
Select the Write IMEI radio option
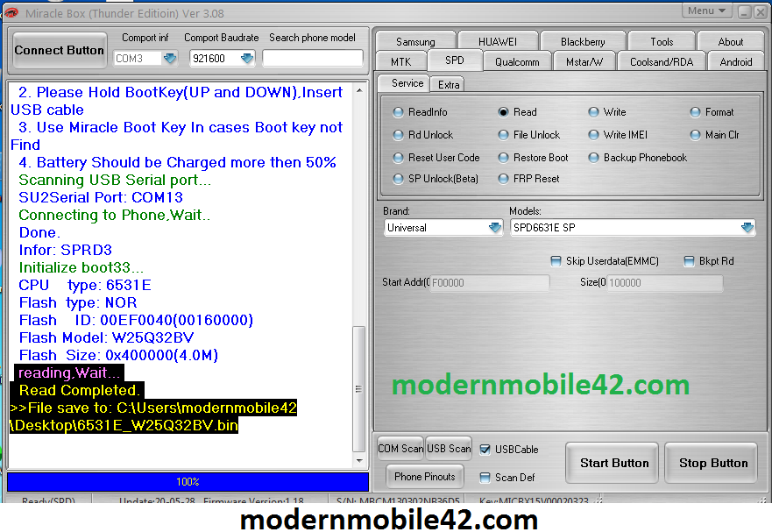pyautogui.click(x=619, y=135)
